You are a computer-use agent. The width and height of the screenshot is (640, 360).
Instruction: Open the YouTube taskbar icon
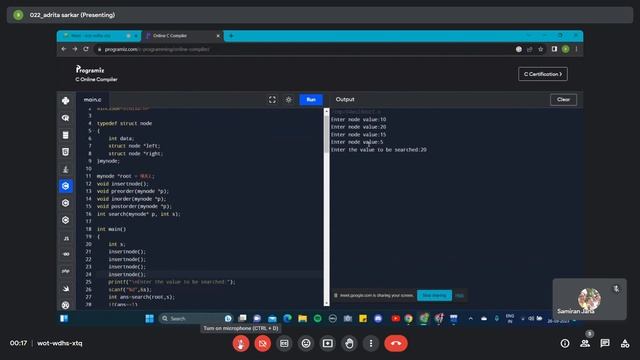click(395, 318)
